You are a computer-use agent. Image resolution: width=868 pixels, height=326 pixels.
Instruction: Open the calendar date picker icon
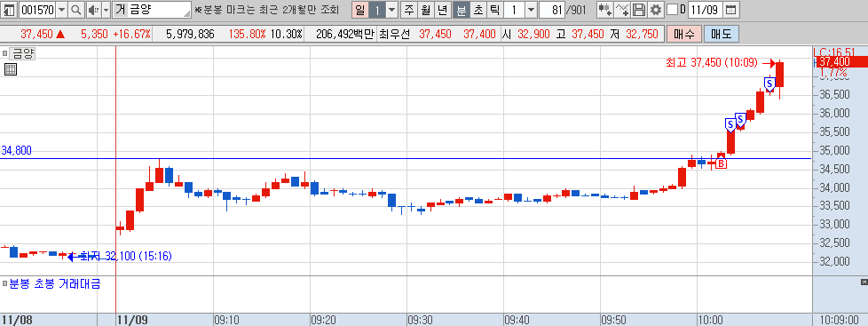pos(730,10)
